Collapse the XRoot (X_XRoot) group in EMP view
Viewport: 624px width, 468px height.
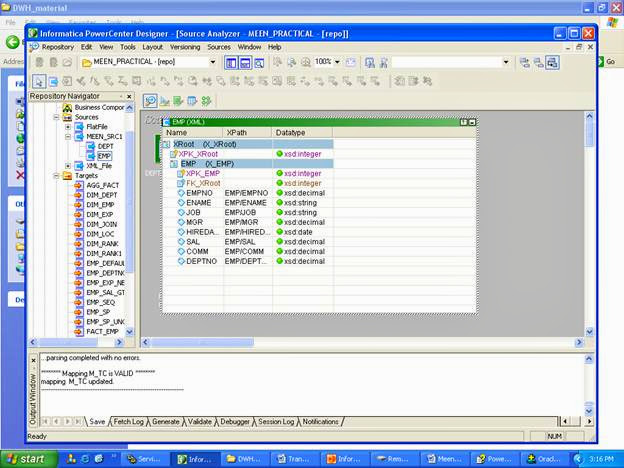pyautogui.click(x=166, y=144)
